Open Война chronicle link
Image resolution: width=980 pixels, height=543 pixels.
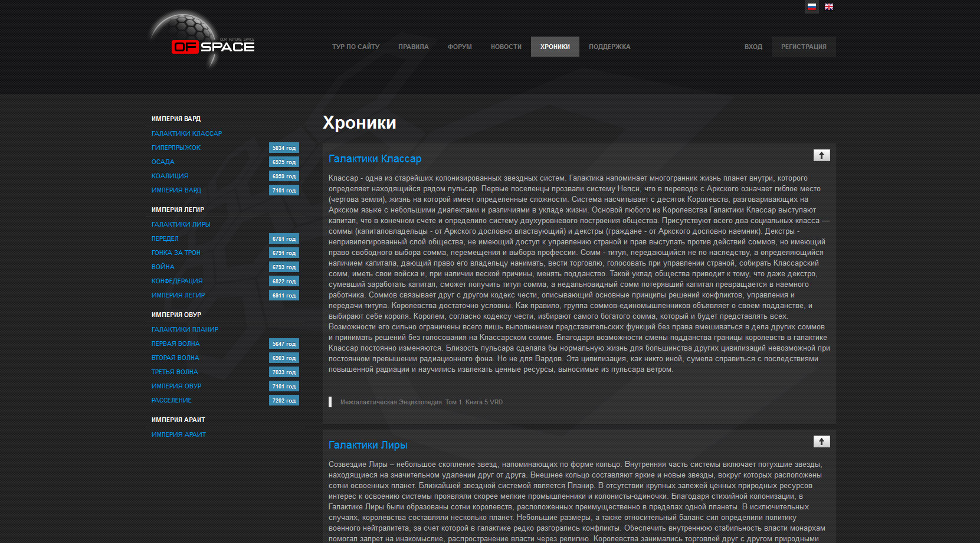(x=163, y=267)
